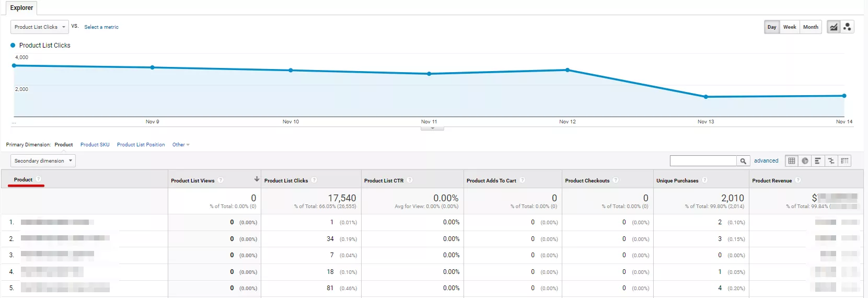Open the advanced filter link
868x298 pixels.
coord(766,161)
